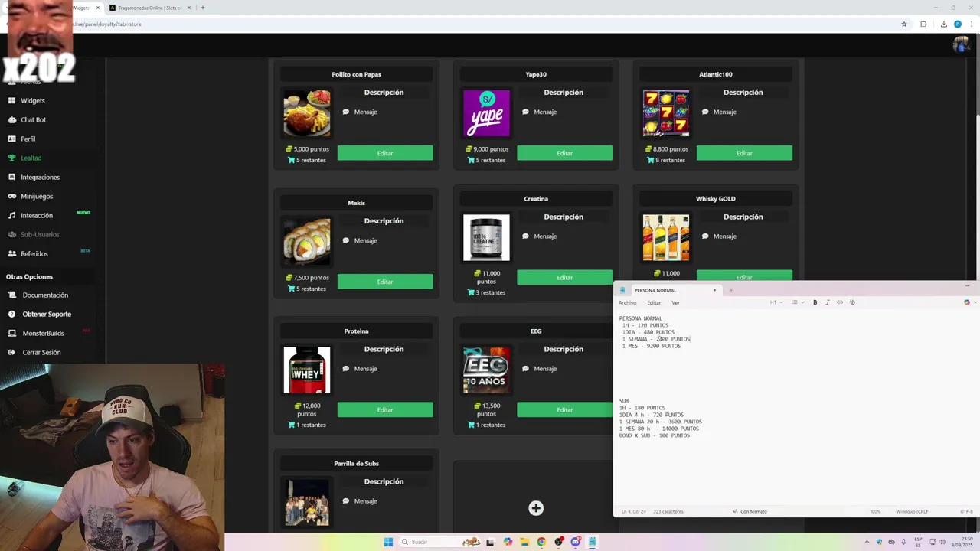980x551 pixels.
Task: Edit the EEG reward
Action: [x=564, y=409]
